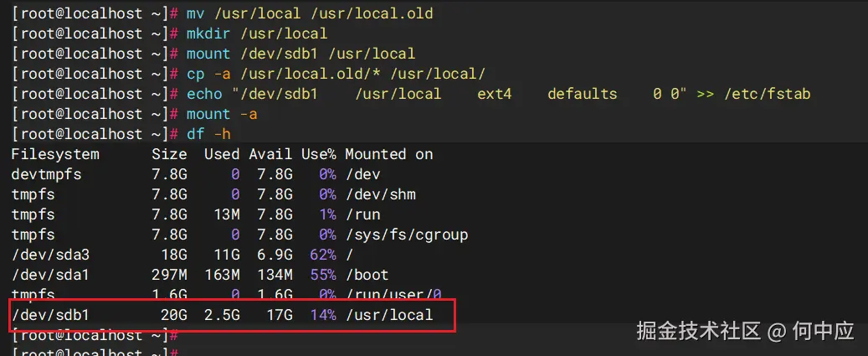The image size is (868, 356).
Task: Click the '>> /etc/fstab' redirect text
Action: (x=753, y=94)
